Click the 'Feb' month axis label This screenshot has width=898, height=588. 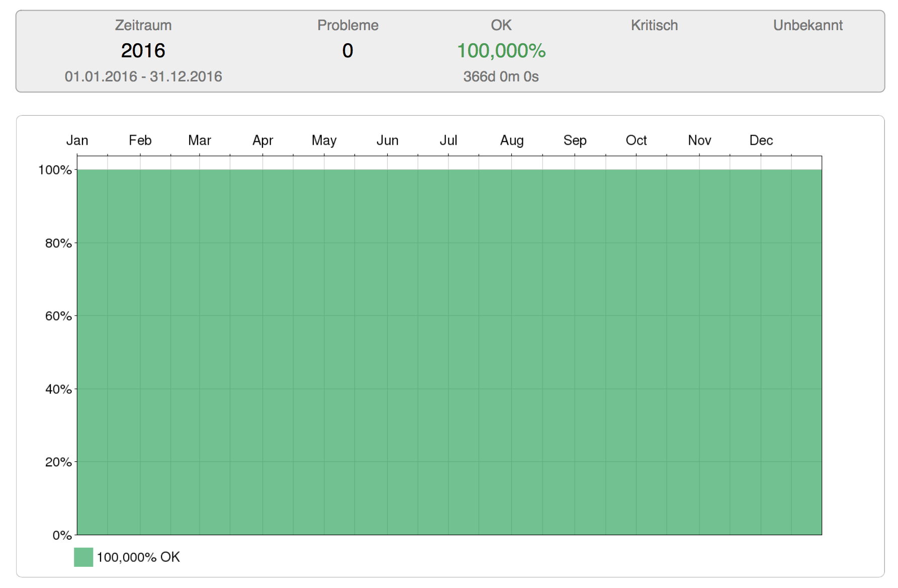coord(140,140)
